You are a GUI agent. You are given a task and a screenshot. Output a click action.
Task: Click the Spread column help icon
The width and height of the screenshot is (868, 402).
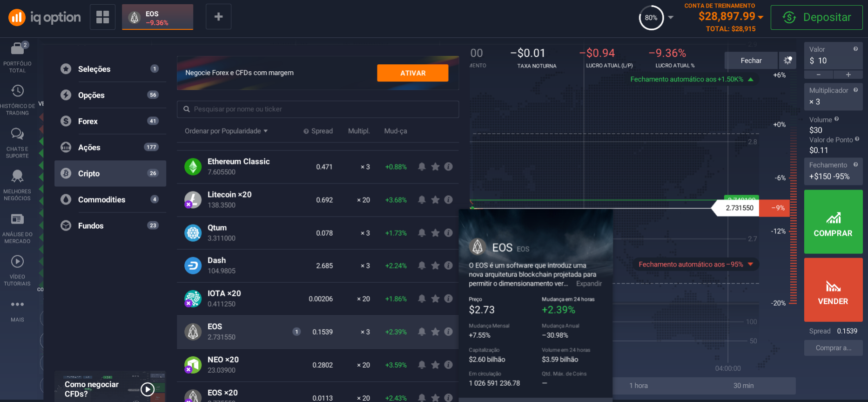[306, 131]
